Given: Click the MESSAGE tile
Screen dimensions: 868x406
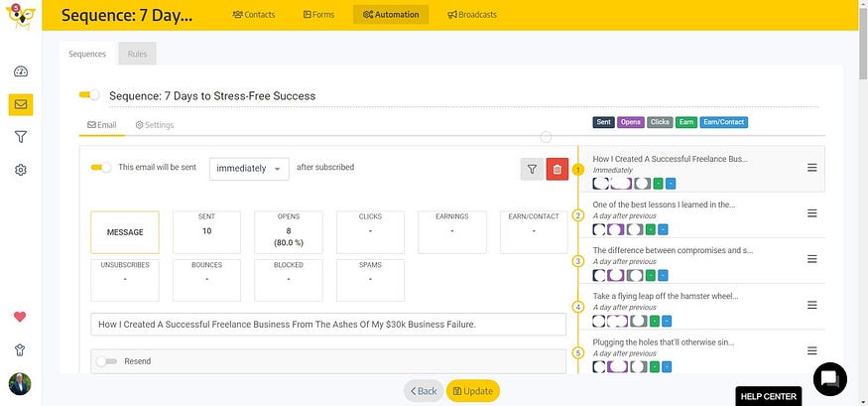Looking at the screenshot, I should click(x=125, y=232).
